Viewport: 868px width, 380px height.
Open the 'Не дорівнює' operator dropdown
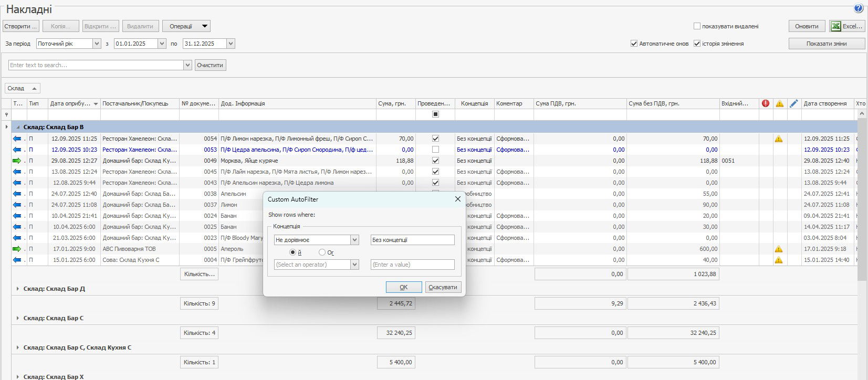coord(354,240)
